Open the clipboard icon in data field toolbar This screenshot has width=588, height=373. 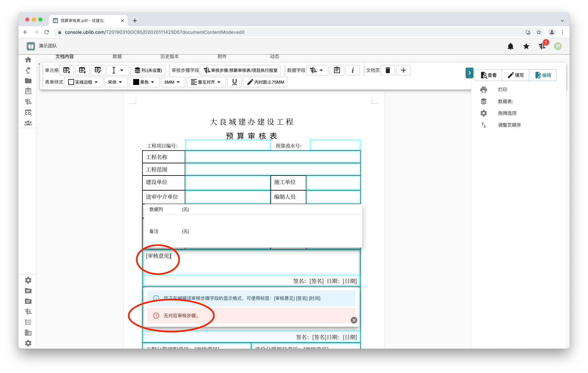(337, 70)
